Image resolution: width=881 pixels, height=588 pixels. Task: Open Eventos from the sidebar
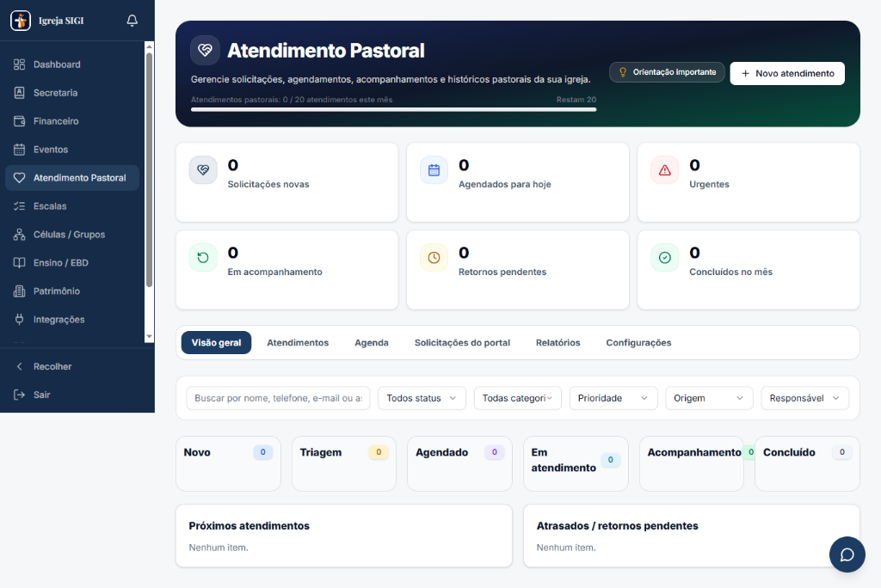(72, 150)
